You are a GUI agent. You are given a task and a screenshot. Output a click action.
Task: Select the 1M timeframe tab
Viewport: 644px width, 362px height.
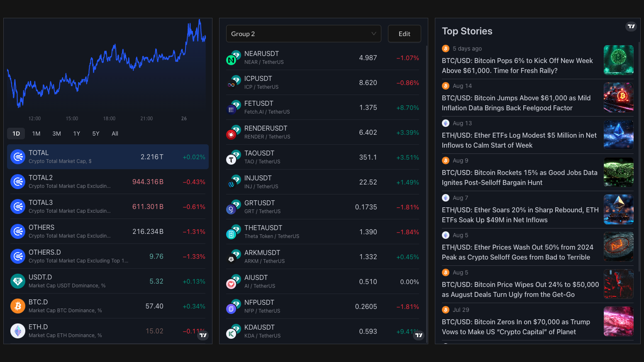37,134
